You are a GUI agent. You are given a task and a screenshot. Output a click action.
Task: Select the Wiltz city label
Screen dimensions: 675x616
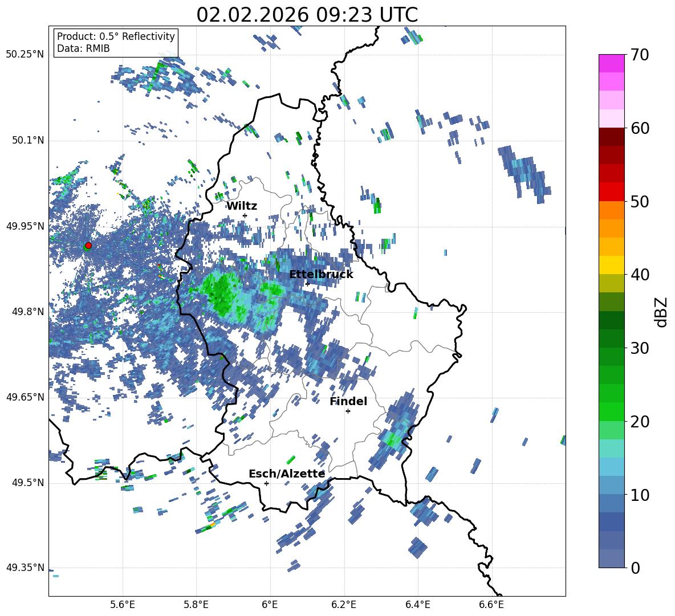[x=242, y=206]
